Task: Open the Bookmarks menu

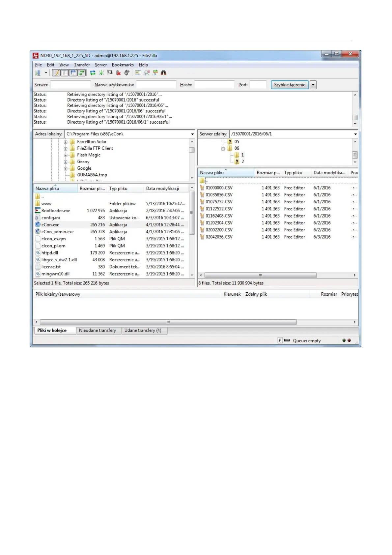Action: click(x=123, y=65)
